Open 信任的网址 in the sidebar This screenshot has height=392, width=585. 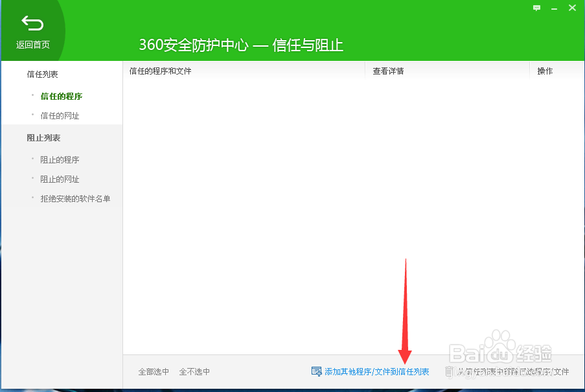[60, 115]
